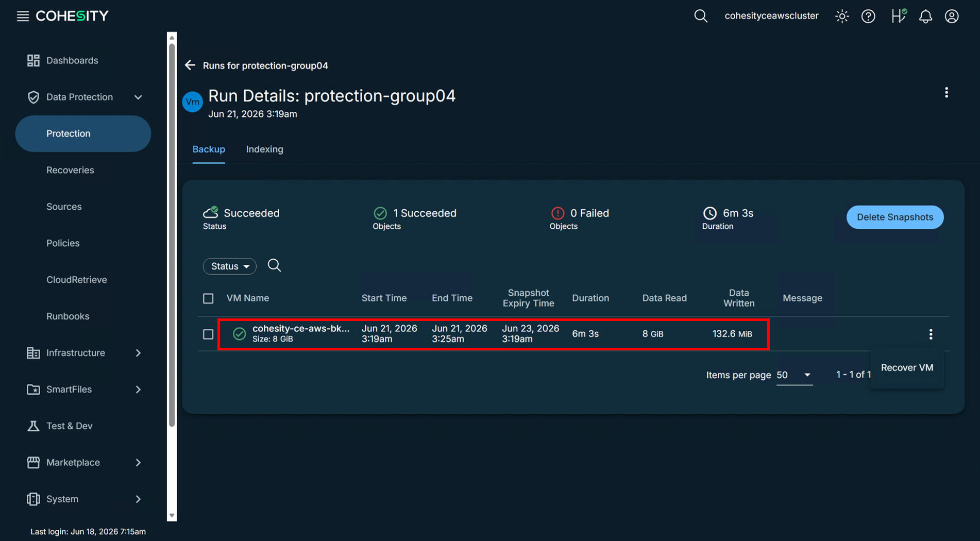980x541 pixels.
Task: Change the Items per page dropdown
Action: click(x=794, y=375)
